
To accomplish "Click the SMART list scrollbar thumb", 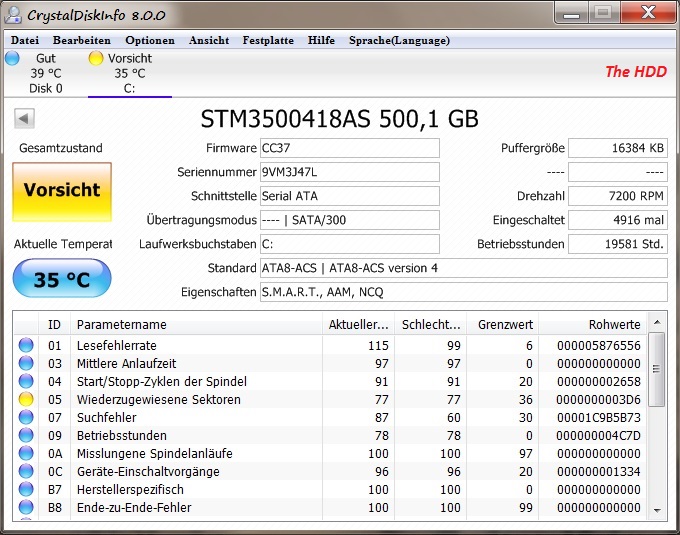I will coord(657,369).
